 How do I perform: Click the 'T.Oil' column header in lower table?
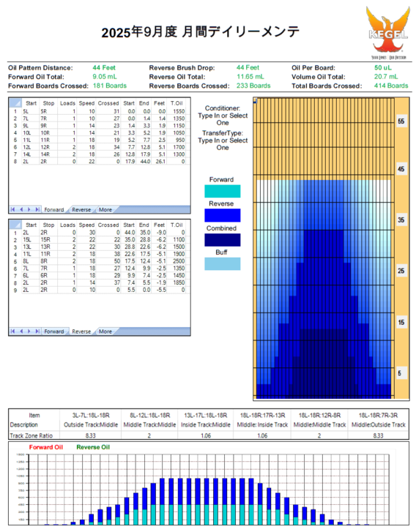point(177,225)
